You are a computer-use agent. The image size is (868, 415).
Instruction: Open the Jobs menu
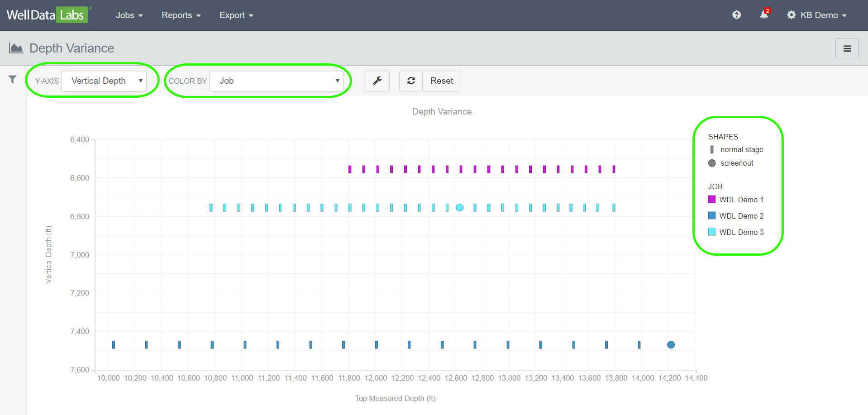(x=129, y=15)
